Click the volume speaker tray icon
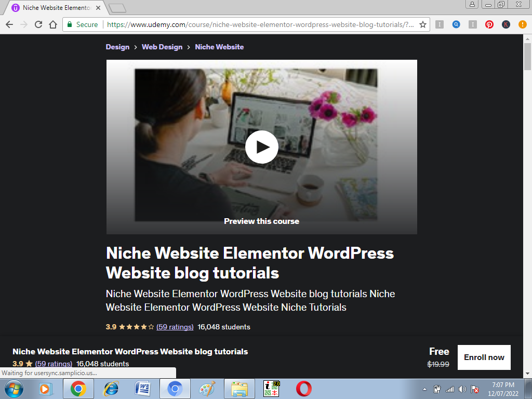Screen dimensions: 532x399 [x=462, y=389]
